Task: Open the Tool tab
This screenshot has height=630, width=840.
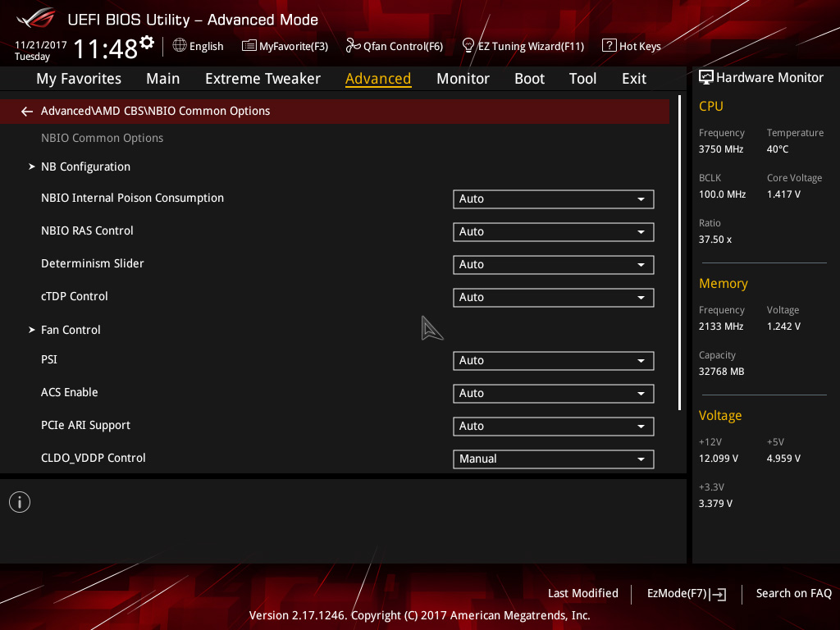Action: pyautogui.click(x=582, y=79)
